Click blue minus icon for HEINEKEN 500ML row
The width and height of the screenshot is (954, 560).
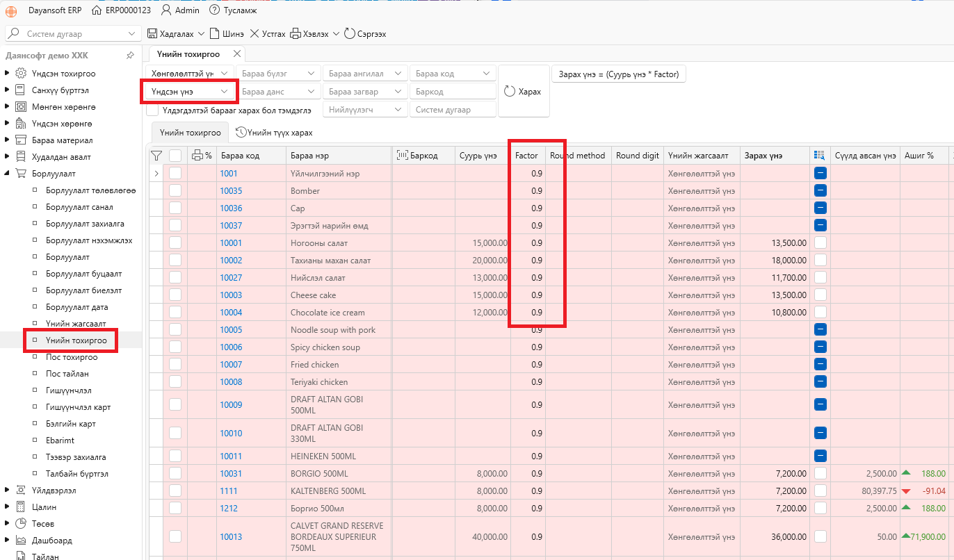820,456
